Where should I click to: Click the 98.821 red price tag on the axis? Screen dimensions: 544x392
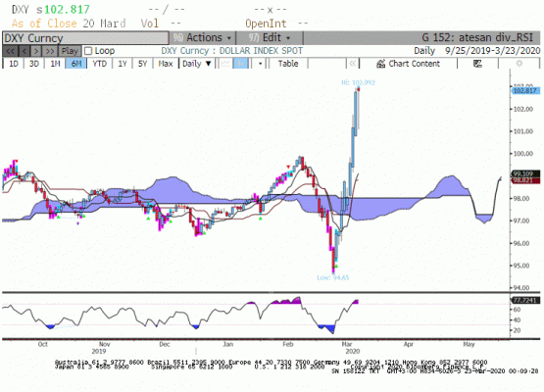525,180
